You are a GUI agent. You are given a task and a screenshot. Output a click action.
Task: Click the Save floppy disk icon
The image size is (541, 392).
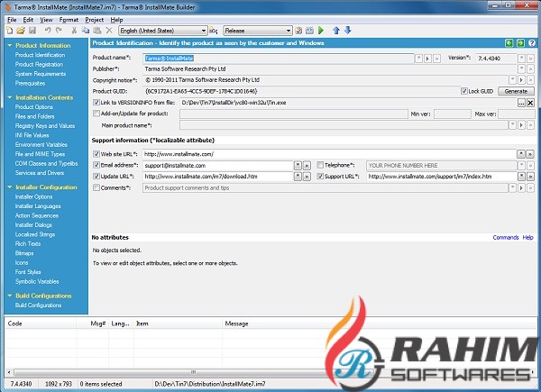click(32, 31)
